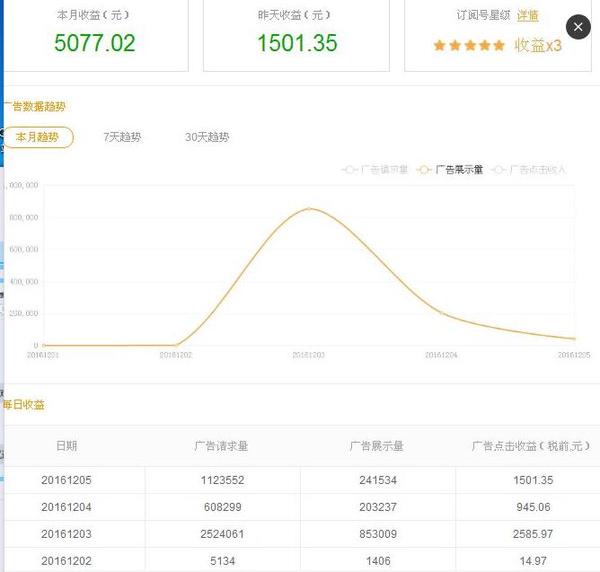Click request count 608299
The width and height of the screenshot is (600, 572).
tap(222, 507)
